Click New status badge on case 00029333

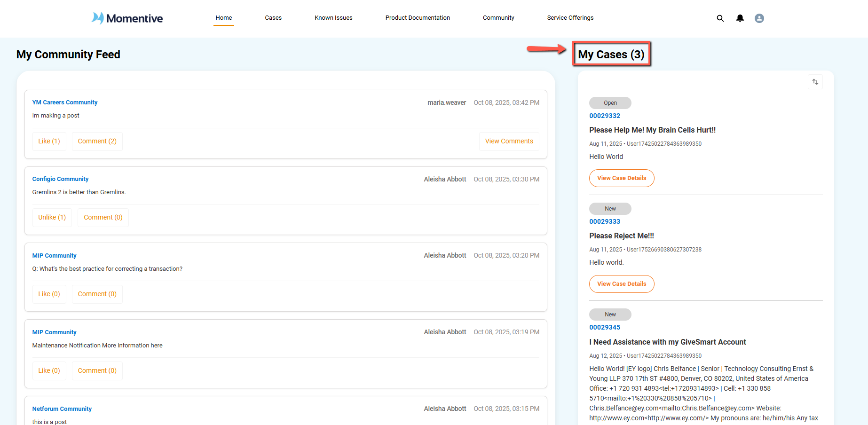(x=610, y=209)
